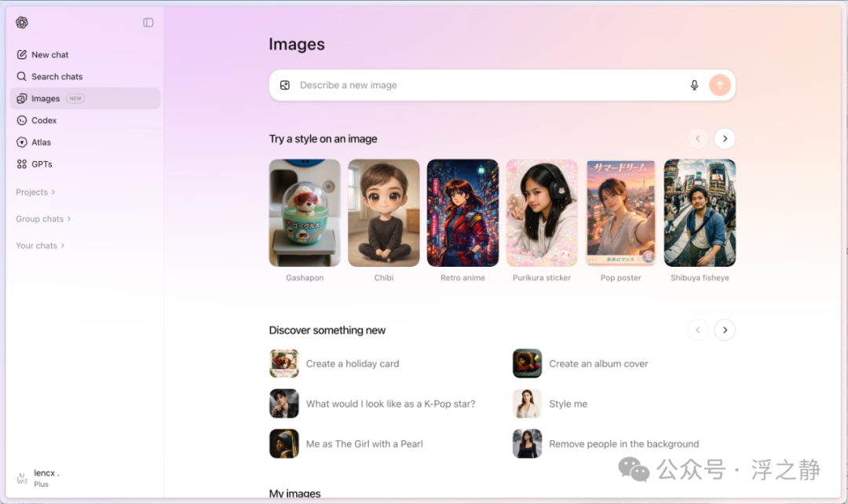Open GPTs from the sidebar
Screen dimensions: 848x504
pyautogui.click(x=85, y=164)
